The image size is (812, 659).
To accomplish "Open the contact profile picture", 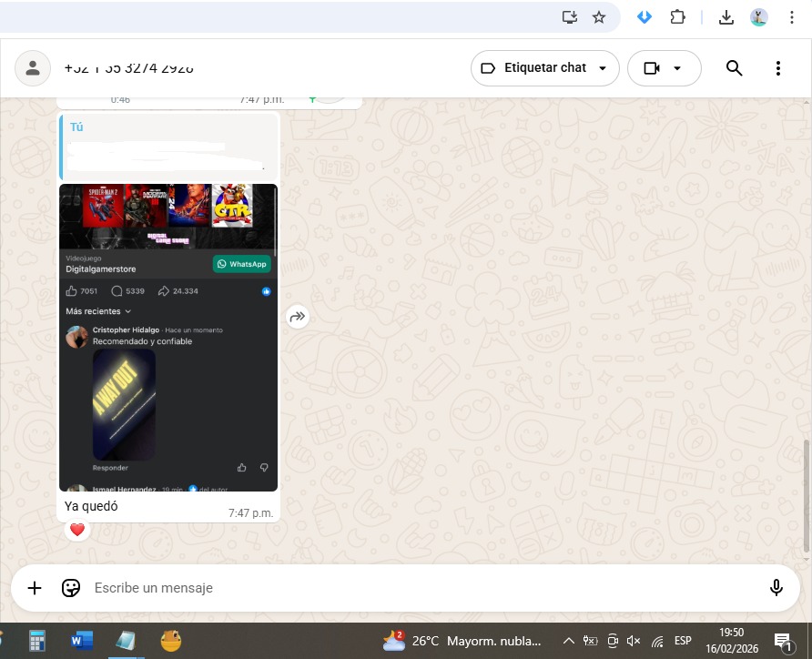I will pos(33,68).
